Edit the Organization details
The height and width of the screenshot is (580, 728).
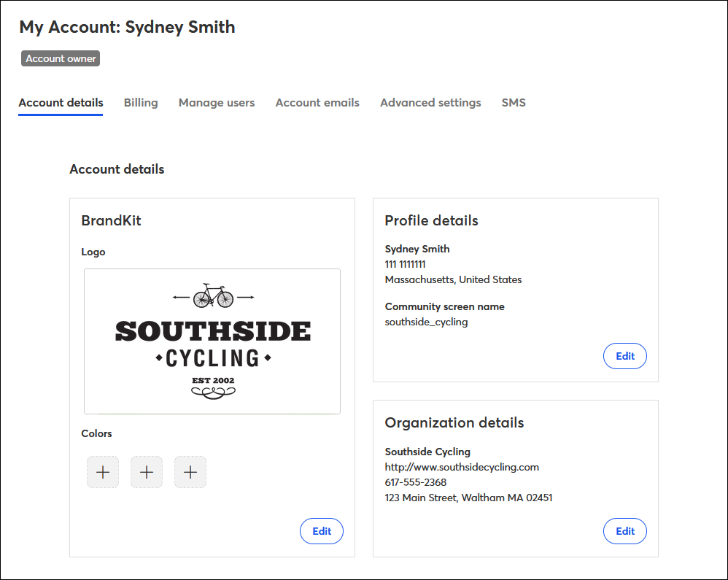[624, 531]
